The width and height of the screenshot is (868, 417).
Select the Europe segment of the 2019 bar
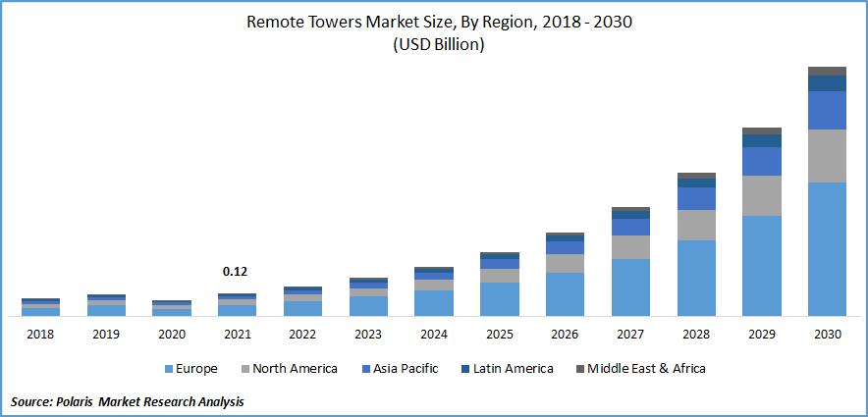(x=106, y=310)
